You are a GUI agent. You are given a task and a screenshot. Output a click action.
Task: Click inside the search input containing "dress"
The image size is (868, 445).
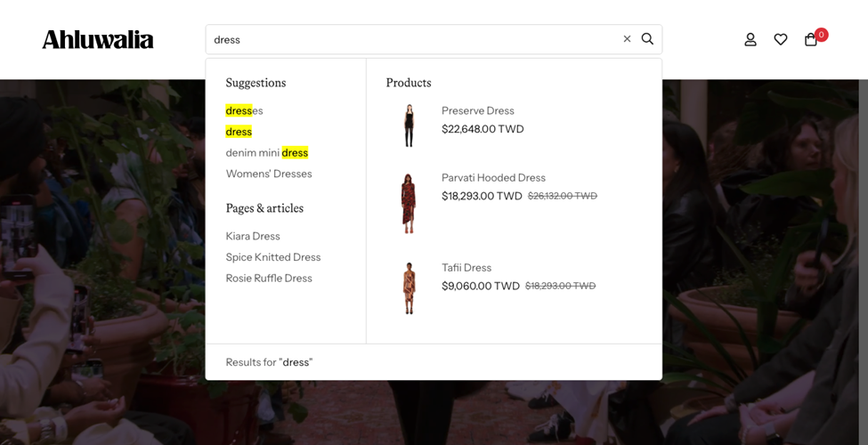(x=410, y=39)
